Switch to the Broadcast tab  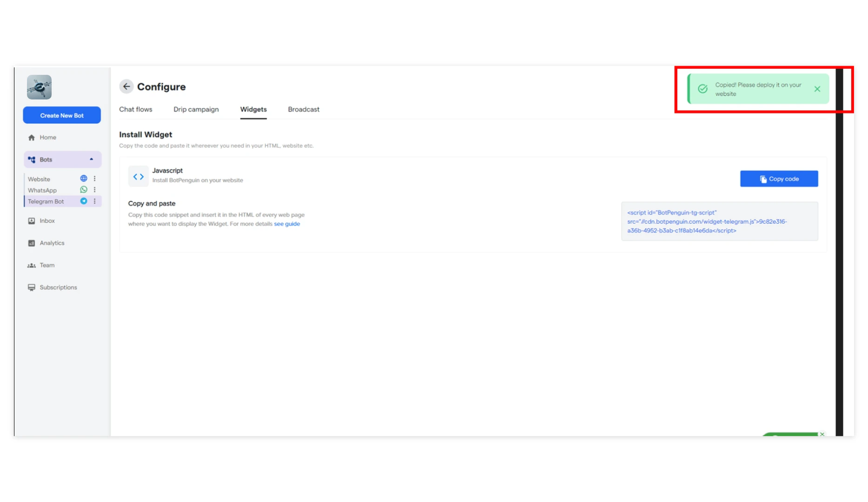(304, 109)
